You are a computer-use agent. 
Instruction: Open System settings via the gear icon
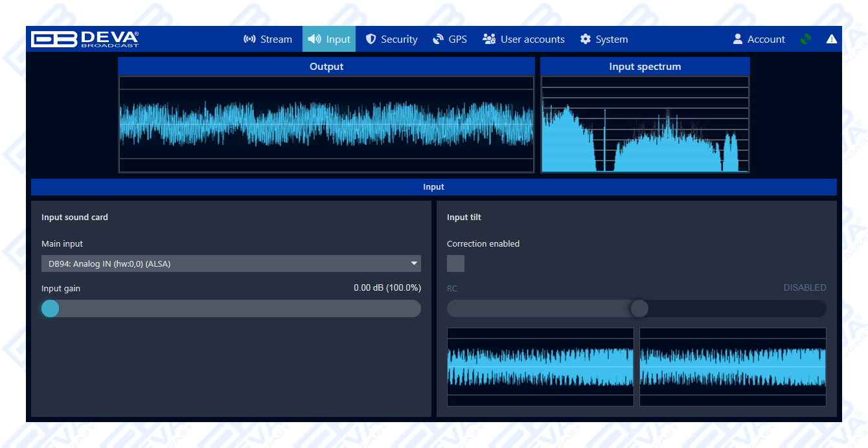point(585,39)
